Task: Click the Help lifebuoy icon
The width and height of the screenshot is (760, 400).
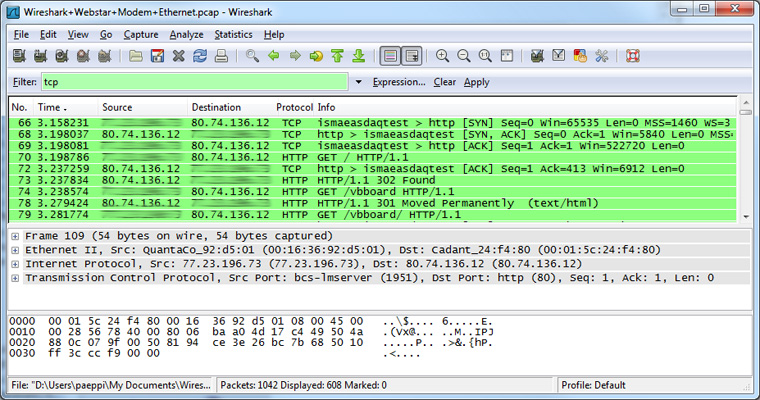Action: coord(633,56)
